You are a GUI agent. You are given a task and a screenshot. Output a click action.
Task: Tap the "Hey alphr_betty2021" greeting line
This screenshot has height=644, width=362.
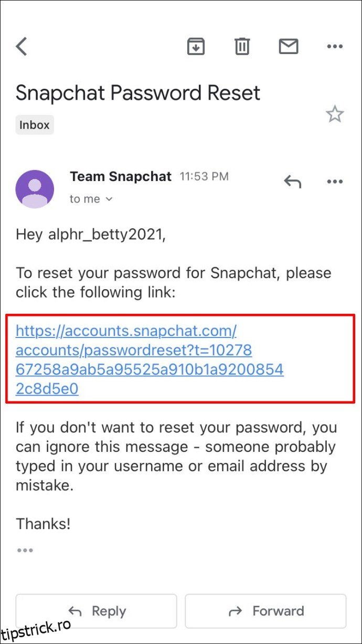tap(91, 234)
